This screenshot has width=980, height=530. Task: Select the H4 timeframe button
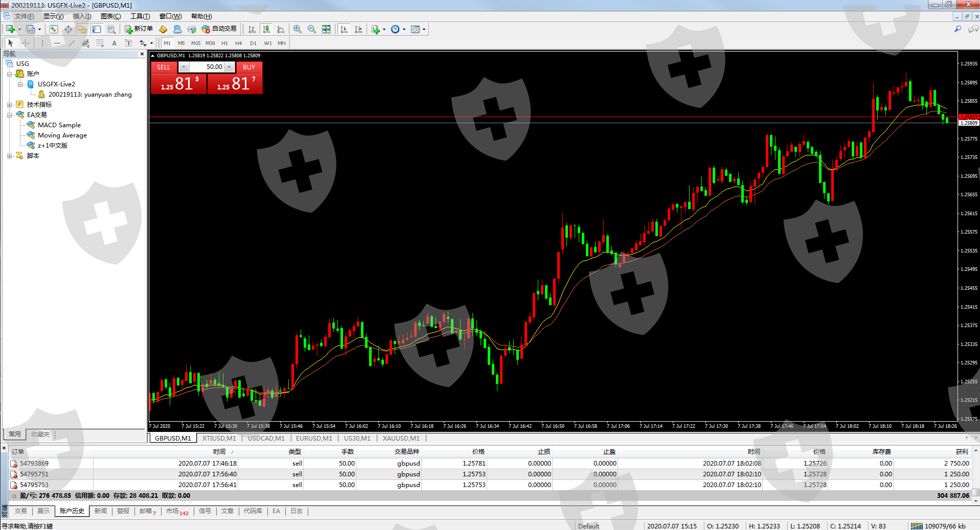click(238, 43)
